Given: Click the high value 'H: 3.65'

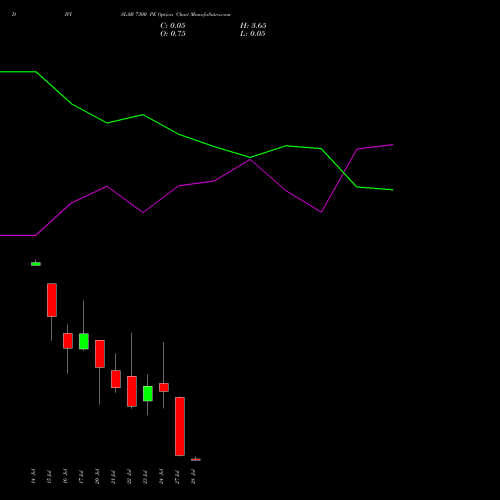Looking at the screenshot, I should click(253, 26).
